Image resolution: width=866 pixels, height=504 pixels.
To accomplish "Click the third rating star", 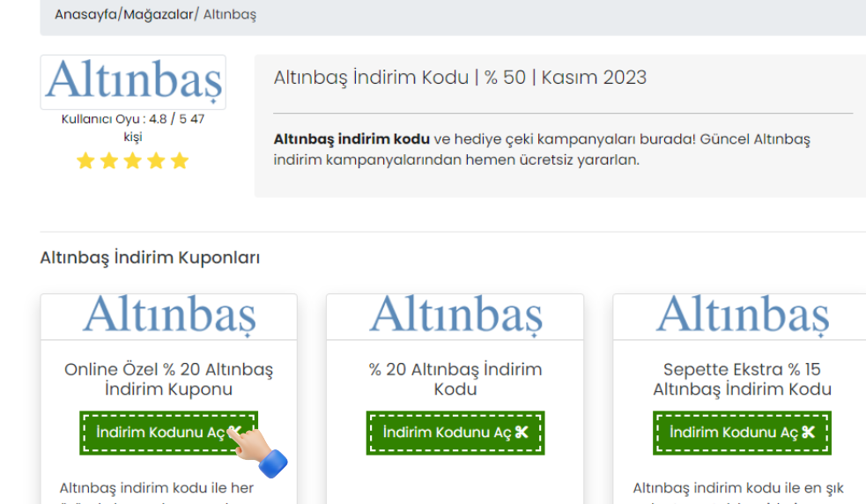I will pos(132,161).
